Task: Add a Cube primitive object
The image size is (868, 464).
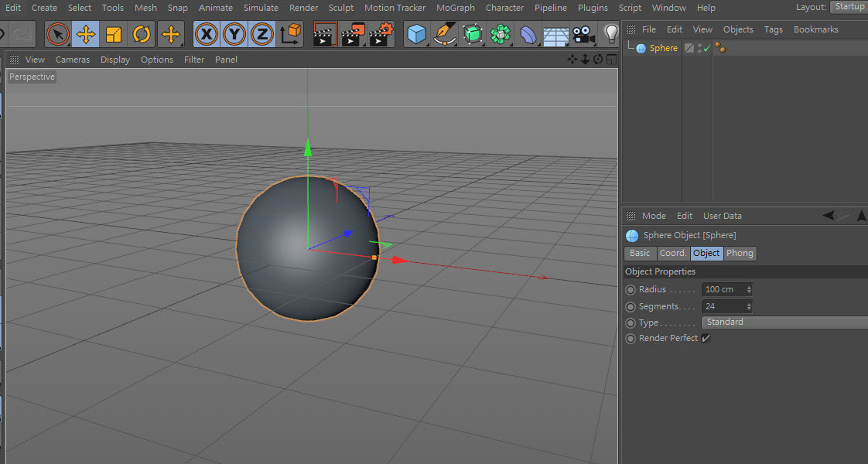Action: [x=416, y=34]
